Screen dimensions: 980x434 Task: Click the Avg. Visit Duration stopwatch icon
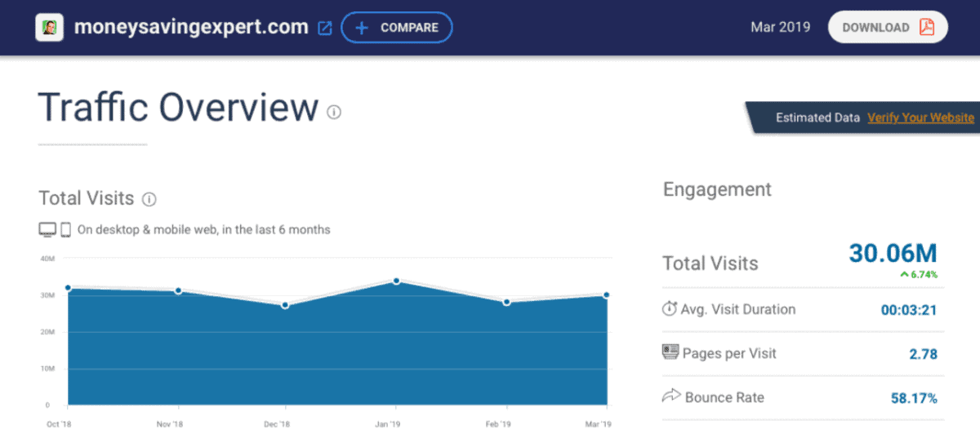click(669, 309)
